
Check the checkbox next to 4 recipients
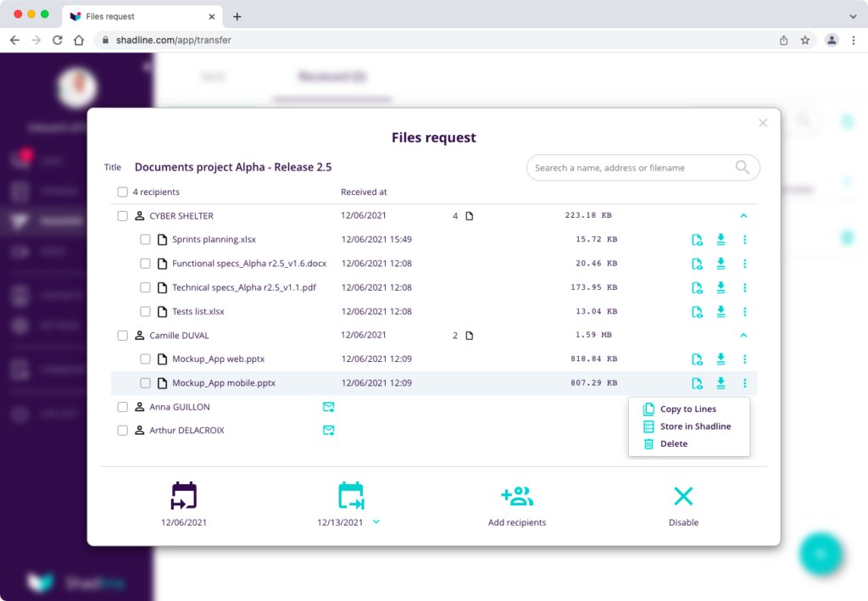122,192
